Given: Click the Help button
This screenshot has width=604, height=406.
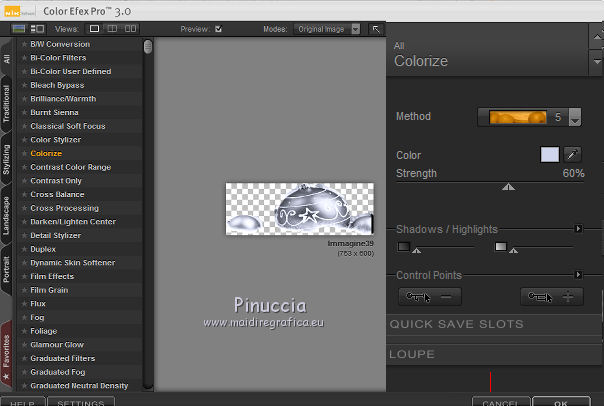Looking at the screenshot, I should (x=23, y=402).
